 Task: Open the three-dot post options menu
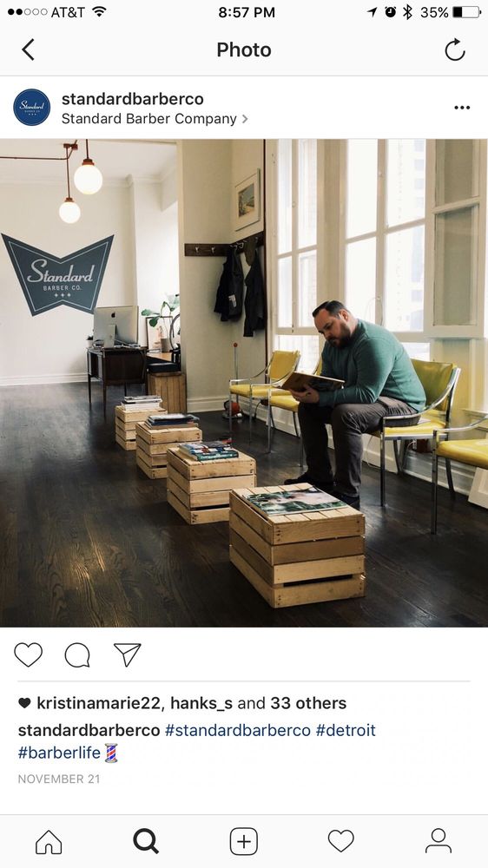pyautogui.click(x=462, y=108)
